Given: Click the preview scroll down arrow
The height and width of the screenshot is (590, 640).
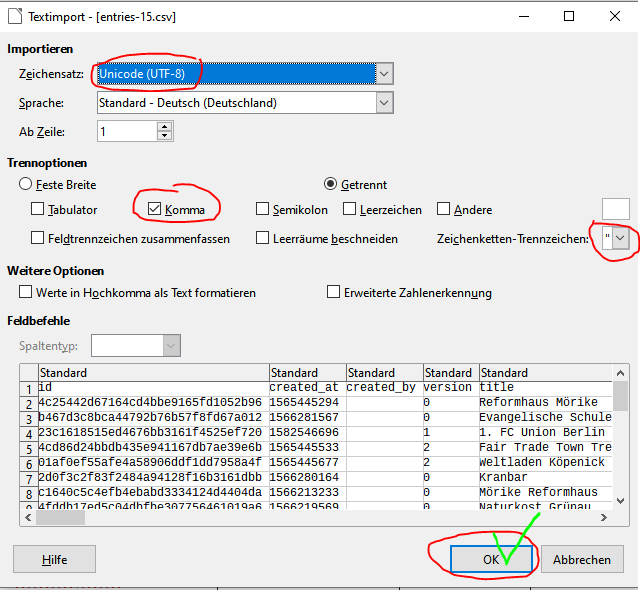Looking at the screenshot, I should click(620, 501).
